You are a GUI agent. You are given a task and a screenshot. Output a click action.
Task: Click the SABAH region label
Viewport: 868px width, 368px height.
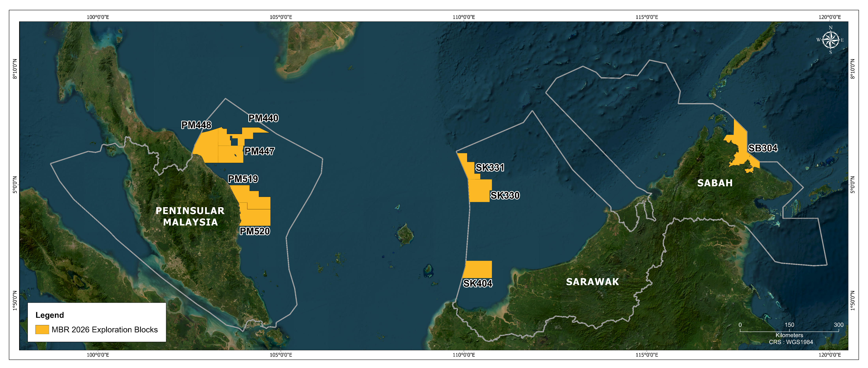tap(715, 183)
